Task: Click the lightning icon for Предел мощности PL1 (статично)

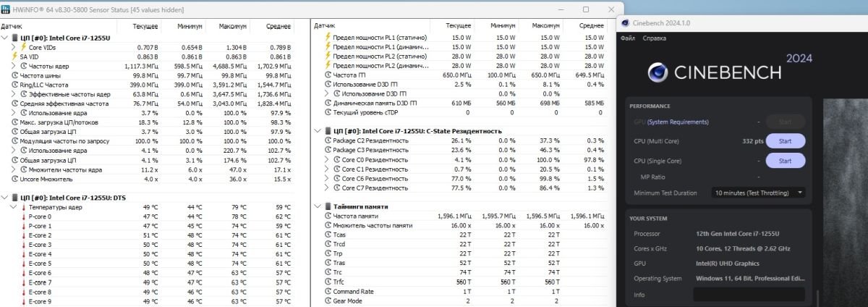Action: click(328, 37)
